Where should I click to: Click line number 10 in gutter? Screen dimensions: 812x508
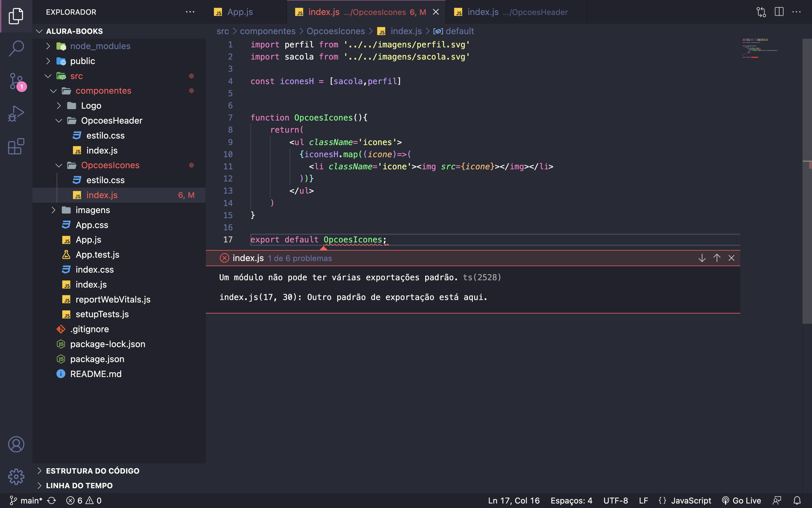(x=228, y=154)
